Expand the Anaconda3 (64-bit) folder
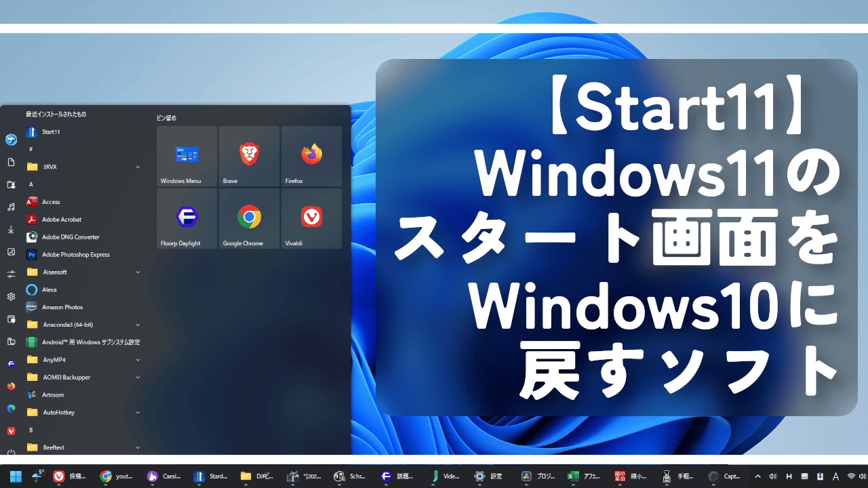The image size is (868, 488). click(83, 324)
